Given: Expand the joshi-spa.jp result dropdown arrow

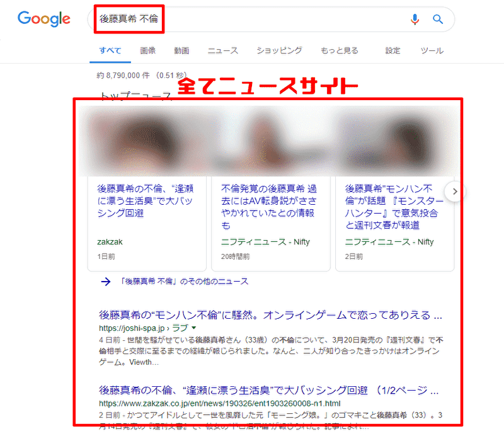Looking at the screenshot, I should 194,328.
